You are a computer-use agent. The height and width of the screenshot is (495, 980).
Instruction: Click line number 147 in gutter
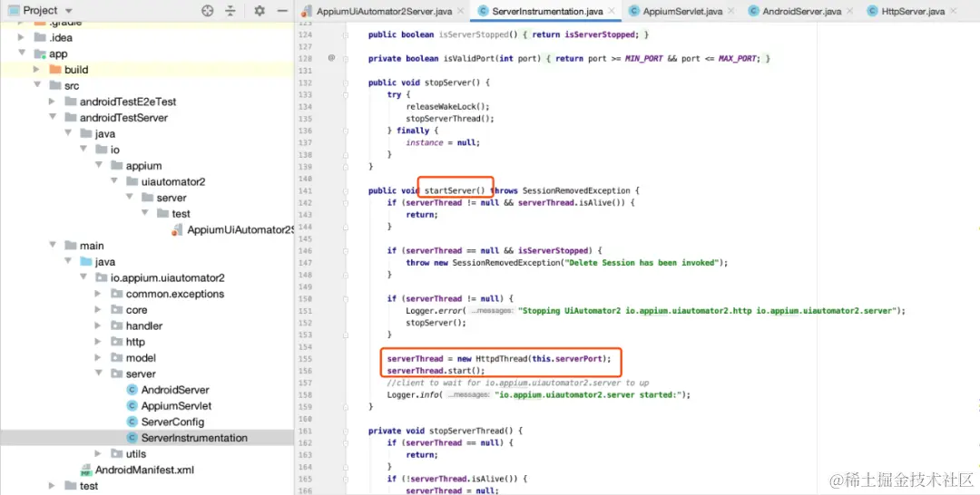(305, 263)
